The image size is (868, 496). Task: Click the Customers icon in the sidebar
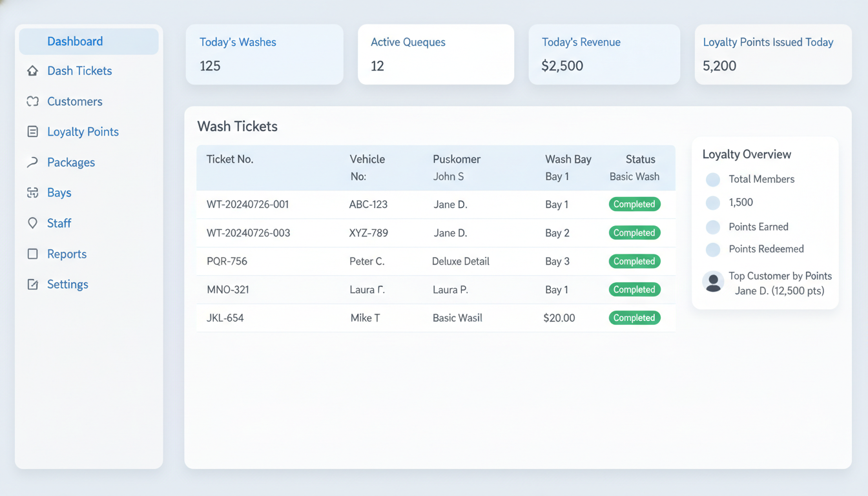33,101
